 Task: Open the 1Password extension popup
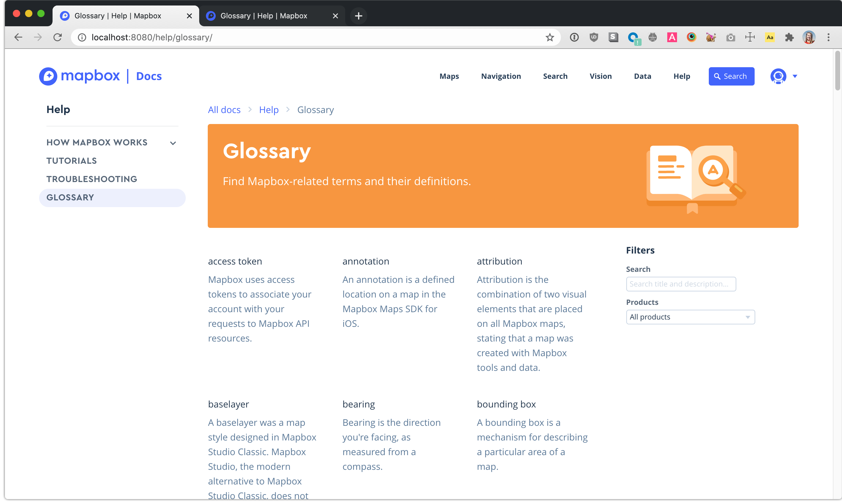point(574,37)
